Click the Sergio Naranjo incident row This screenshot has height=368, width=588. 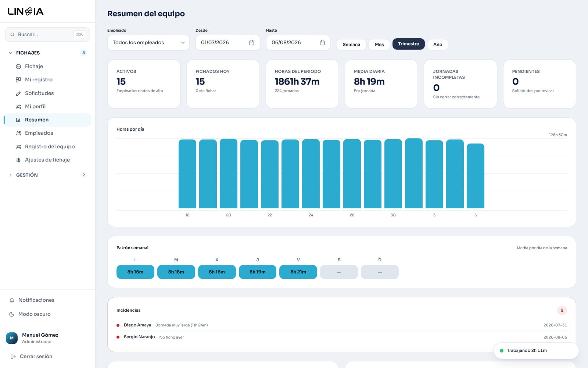pos(342,337)
